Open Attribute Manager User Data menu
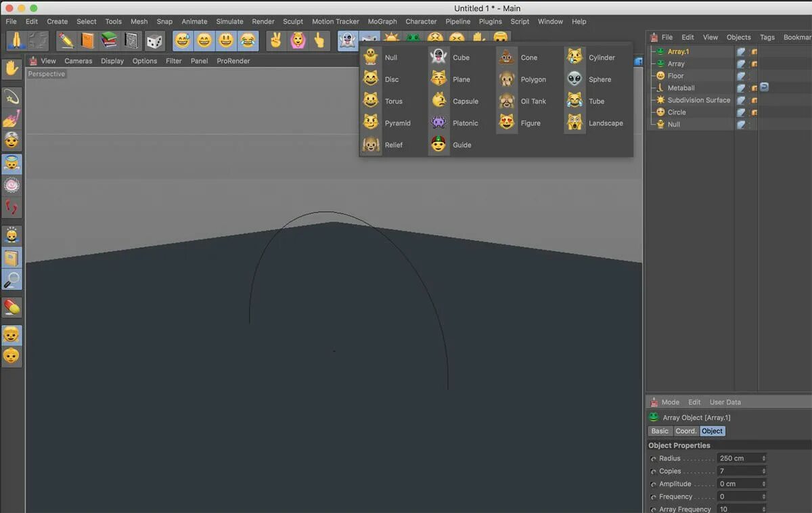812x513 pixels. pyautogui.click(x=725, y=402)
